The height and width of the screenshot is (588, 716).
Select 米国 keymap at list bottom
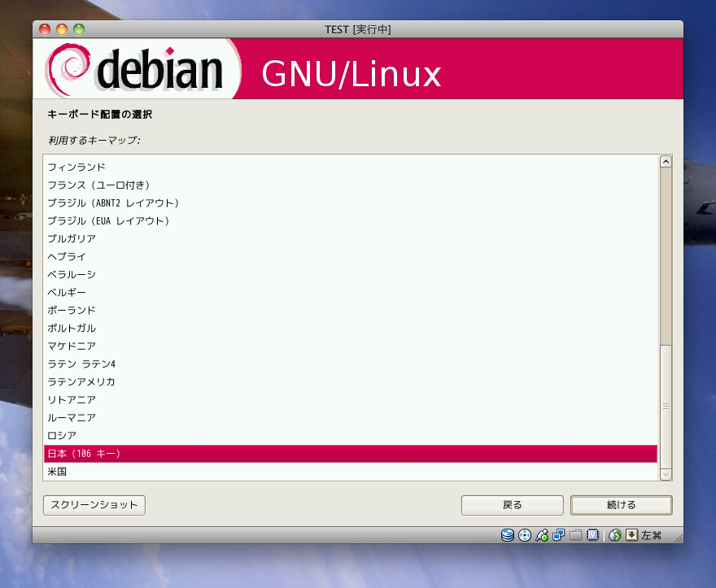(350, 471)
